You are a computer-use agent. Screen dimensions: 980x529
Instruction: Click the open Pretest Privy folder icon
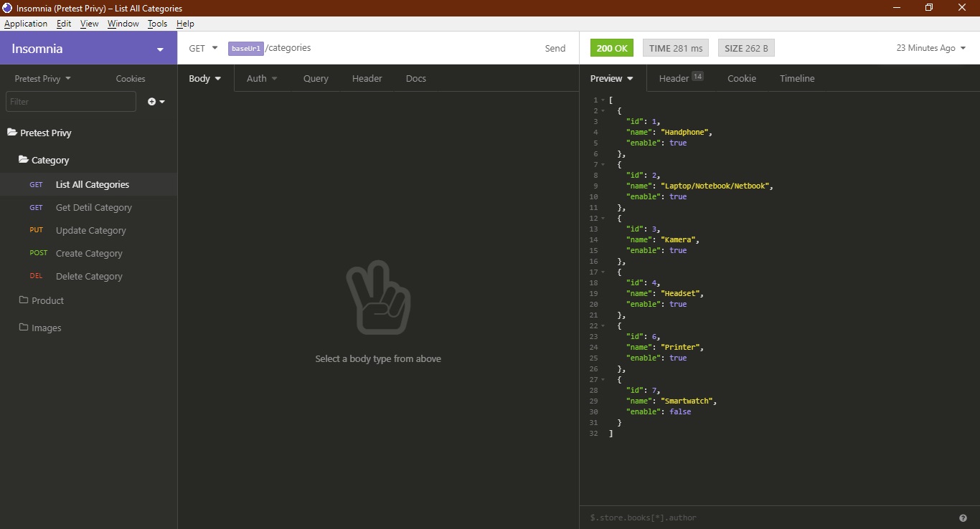coord(12,133)
